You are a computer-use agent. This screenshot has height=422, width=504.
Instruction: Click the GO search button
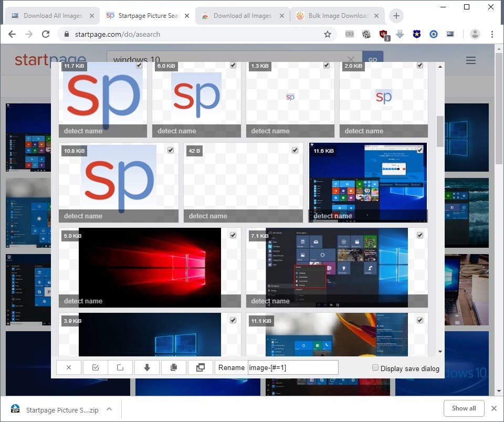point(373,59)
